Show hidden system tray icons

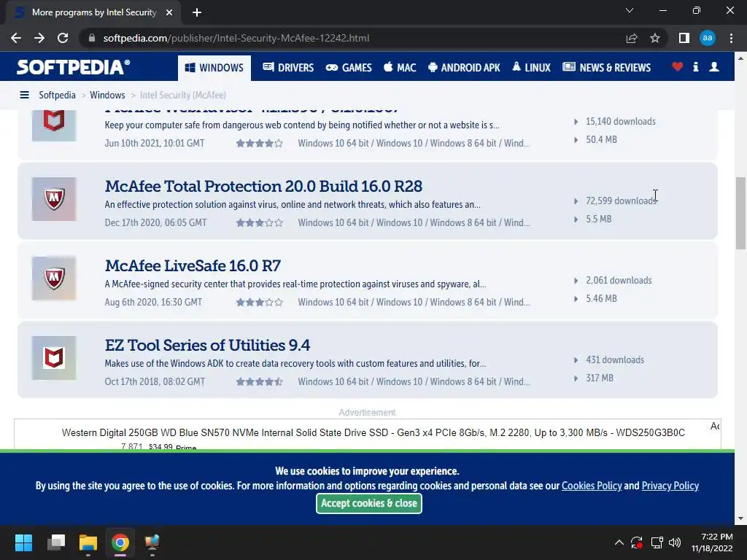pyautogui.click(x=619, y=542)
